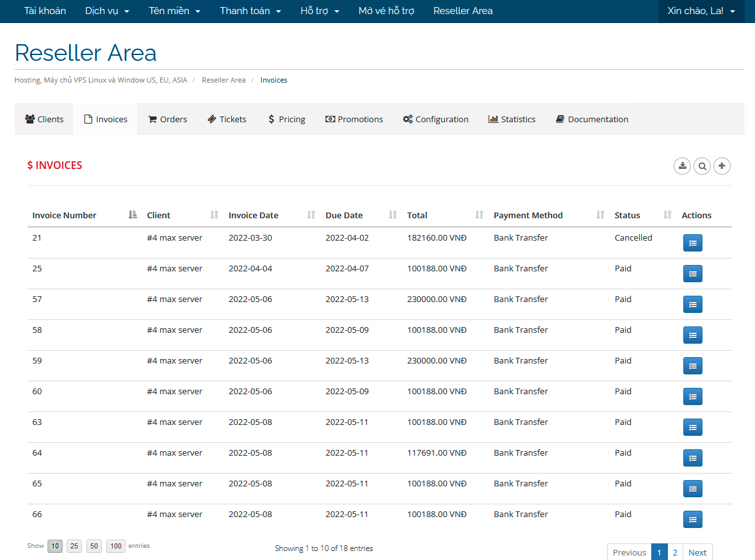Show 50 entries per page
This screenshot has width=755, height=560.
(x=94, y=547)
